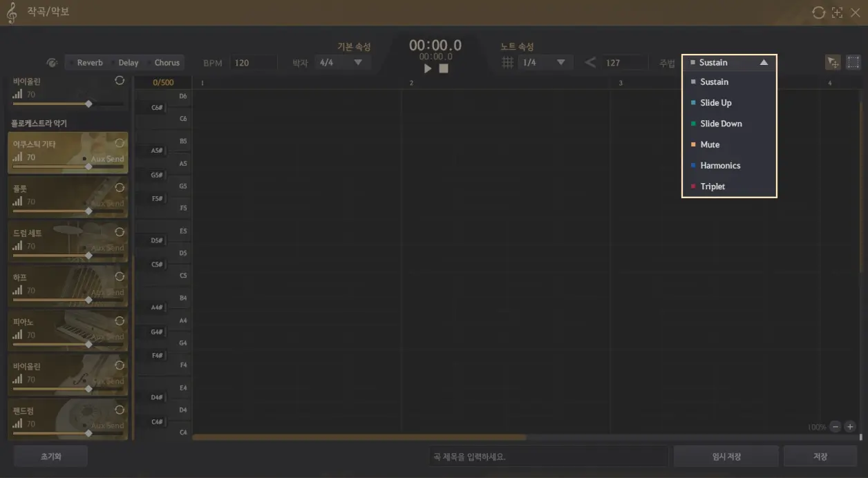
Task: Click the volume bars icon on 플룻
Action: tap(17, 202)
